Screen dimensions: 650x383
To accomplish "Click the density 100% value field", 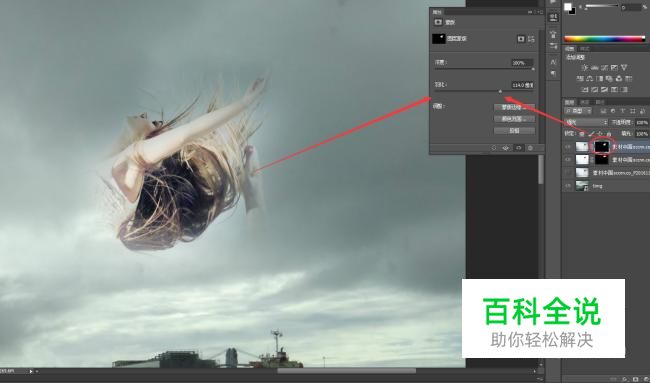I will pyautogui.click(x=522, y=63).
